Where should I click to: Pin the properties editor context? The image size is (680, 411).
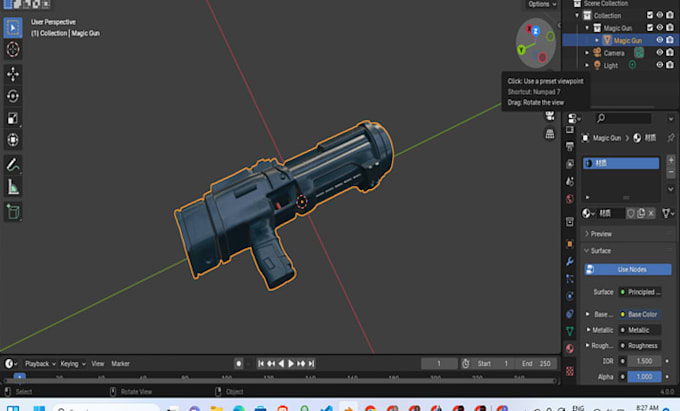(x=671, y=138)
